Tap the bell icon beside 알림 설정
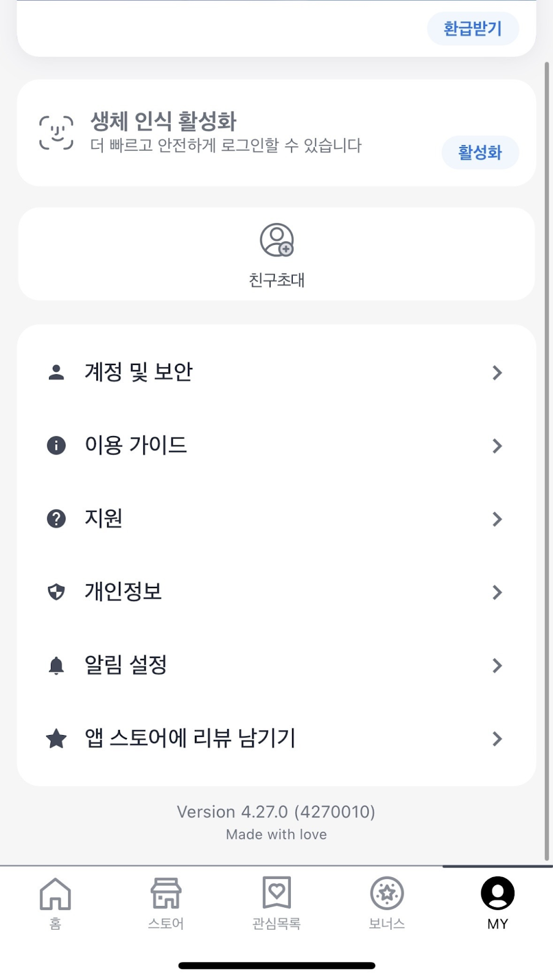This screenshot has width=553, height=980. (56, 665)
